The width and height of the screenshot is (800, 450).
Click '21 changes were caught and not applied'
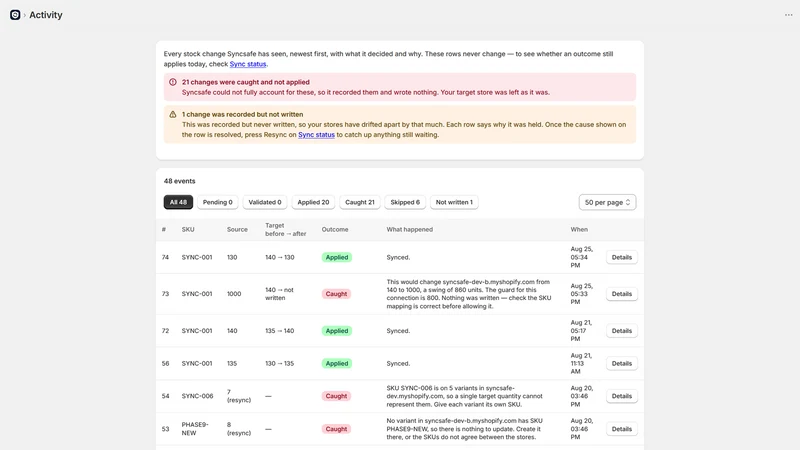coord(245,82)
